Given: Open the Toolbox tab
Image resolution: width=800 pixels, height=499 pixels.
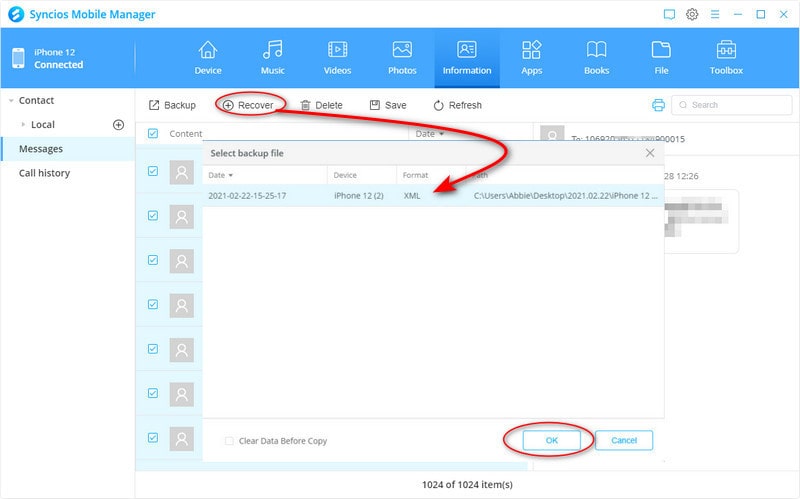Looking at the screenshot, I should tap(726, 58).
